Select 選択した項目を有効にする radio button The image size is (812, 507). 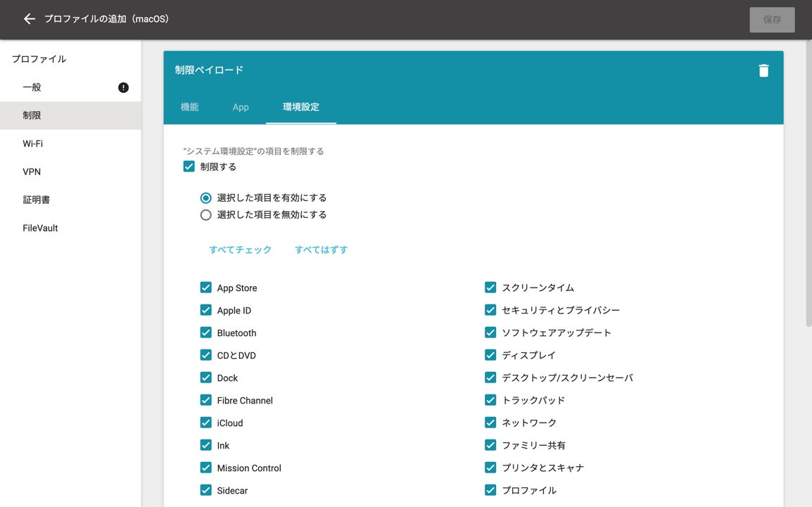(205, 198)
